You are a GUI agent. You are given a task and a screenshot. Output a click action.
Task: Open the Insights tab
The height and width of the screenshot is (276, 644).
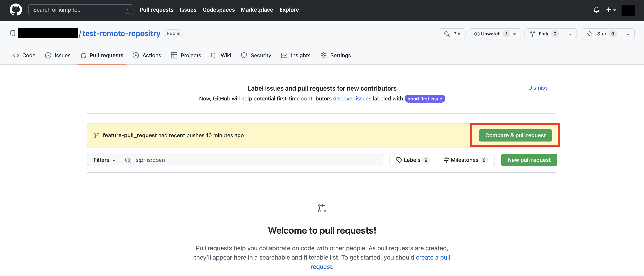(296, 55)
